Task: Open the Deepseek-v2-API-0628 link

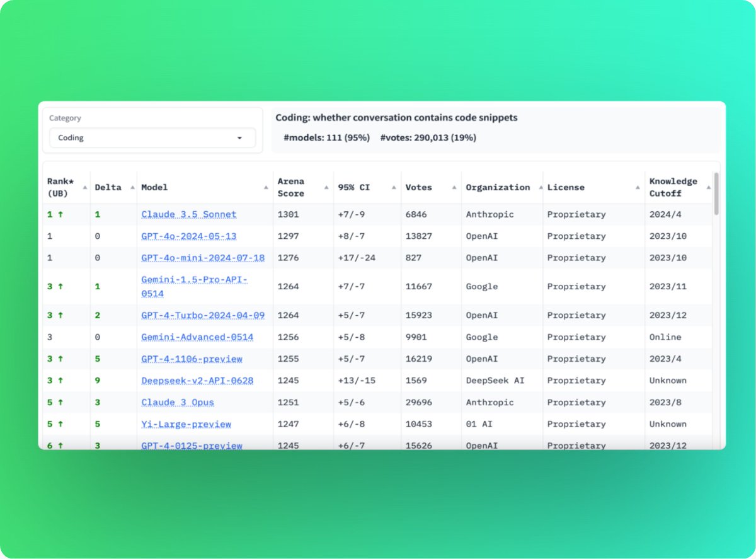Action: 197,381
